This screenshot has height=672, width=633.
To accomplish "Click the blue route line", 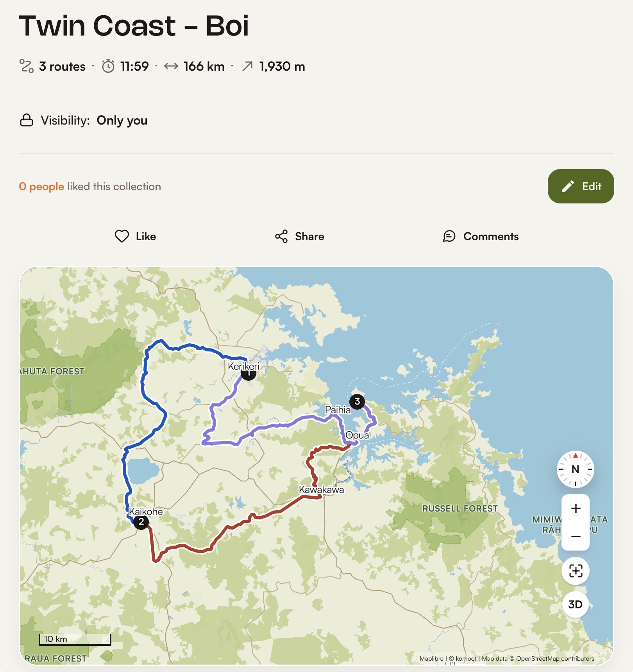I will (145, 375).
